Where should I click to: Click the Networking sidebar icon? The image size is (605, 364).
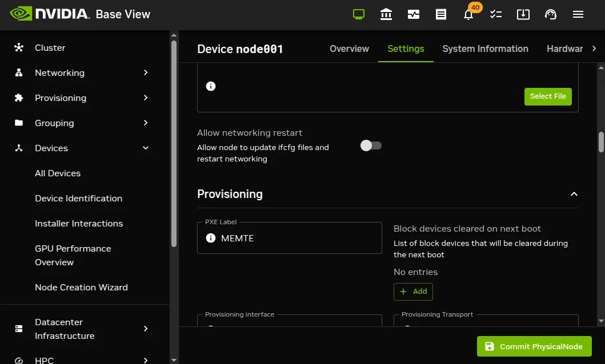(18, 72)
